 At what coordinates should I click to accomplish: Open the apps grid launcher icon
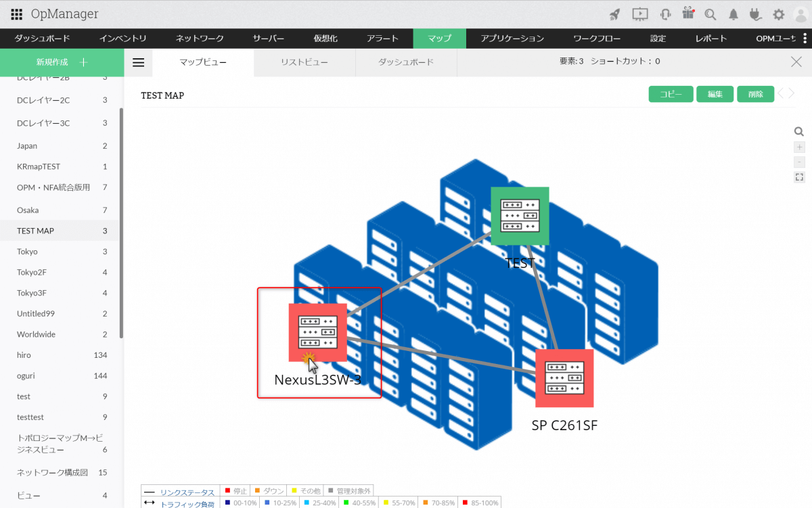tap(17, 14)
